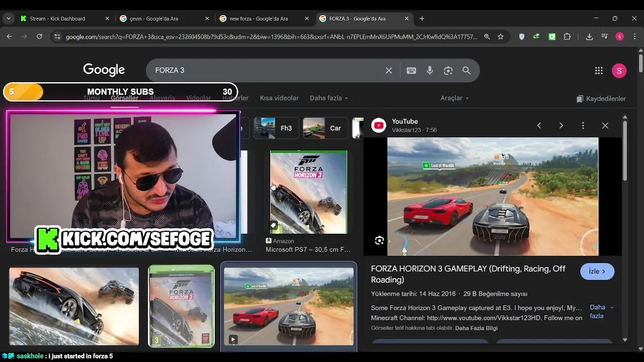Click the preview panel scrollbar thumb

coord(625,150)
